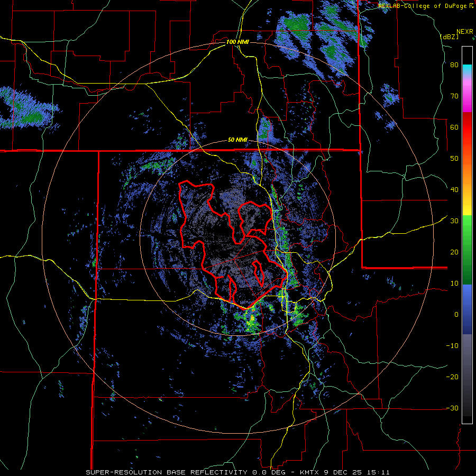Click the Super-Resolution Base Reflectivity caption
The height and width of the screenshot is (476, 476).
(x=167, y=472)
